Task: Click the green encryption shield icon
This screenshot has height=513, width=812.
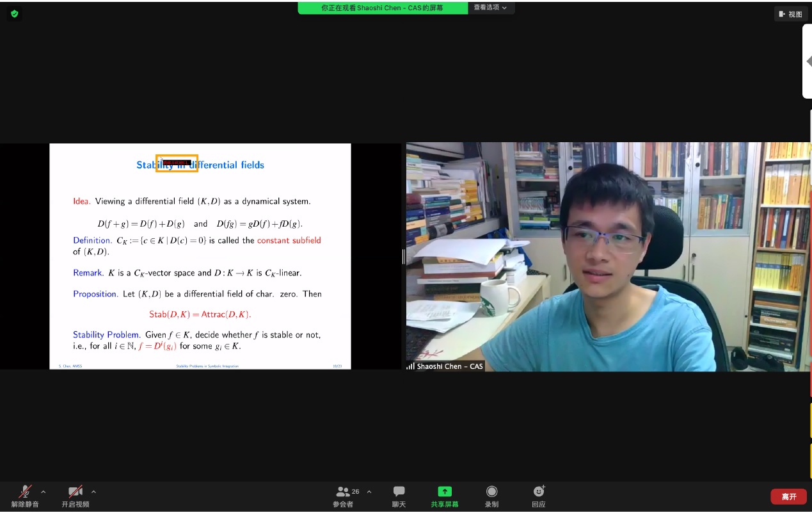Action: pos(14,13)
